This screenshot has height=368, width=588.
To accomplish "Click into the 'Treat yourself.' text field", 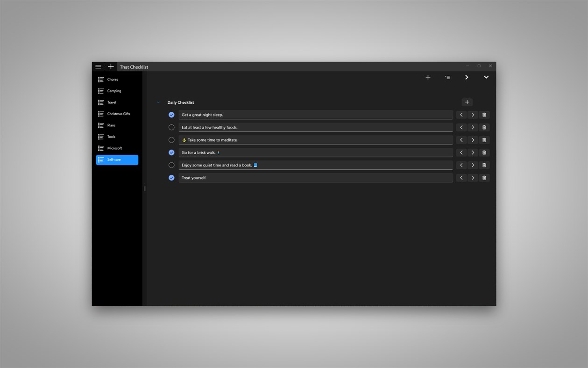I will point(315,177).
